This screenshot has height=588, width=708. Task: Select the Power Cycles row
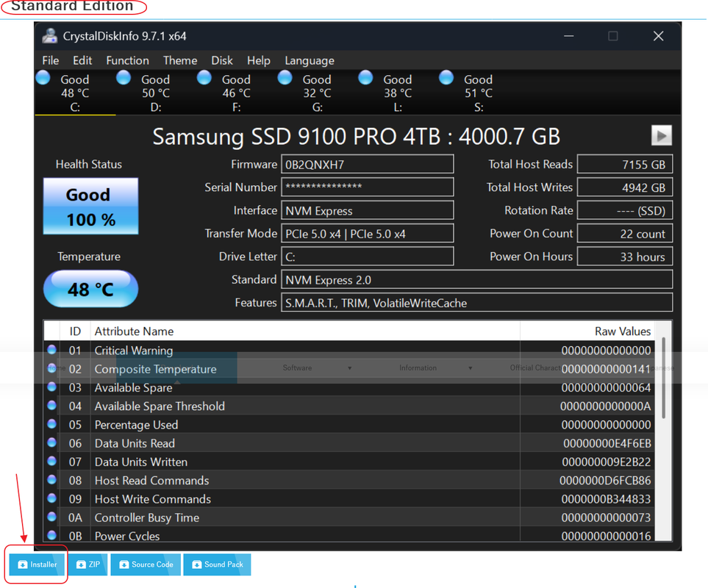[x=349, y=535]
